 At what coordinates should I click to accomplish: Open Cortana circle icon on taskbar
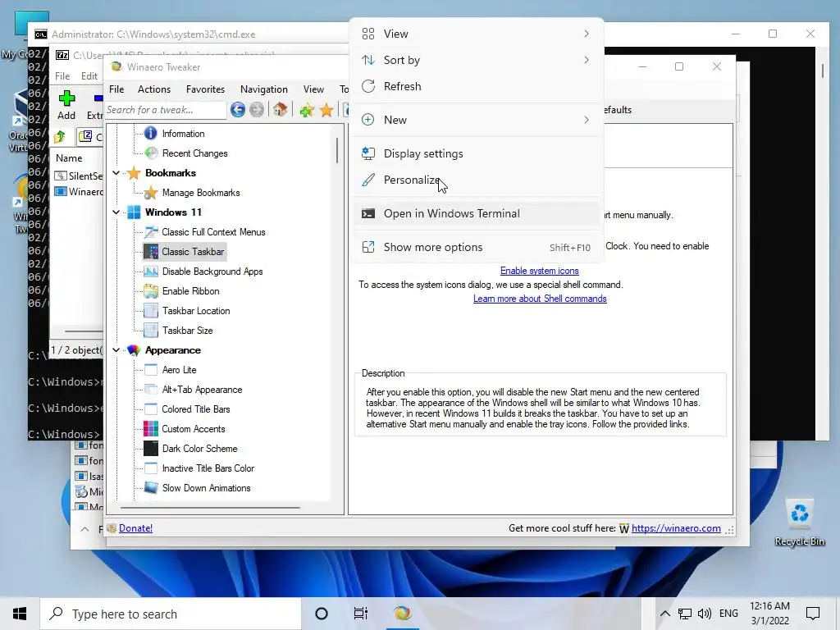322,614
